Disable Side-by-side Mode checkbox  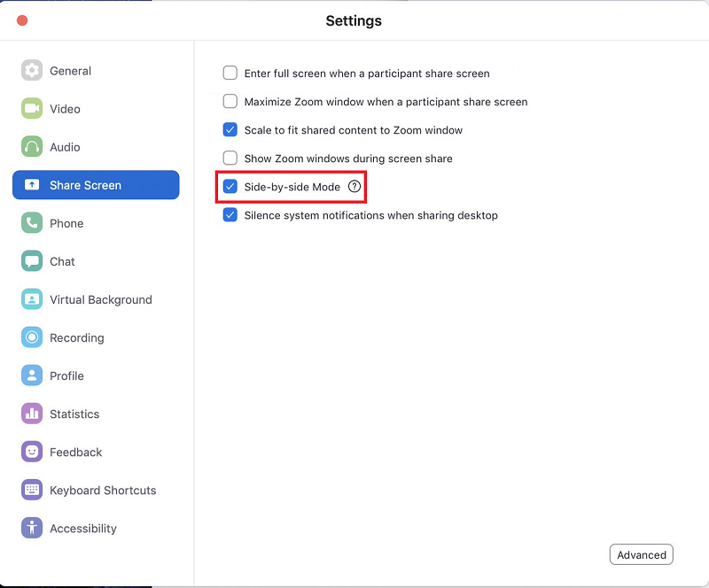pyautogui.click(x=230, y=187)
